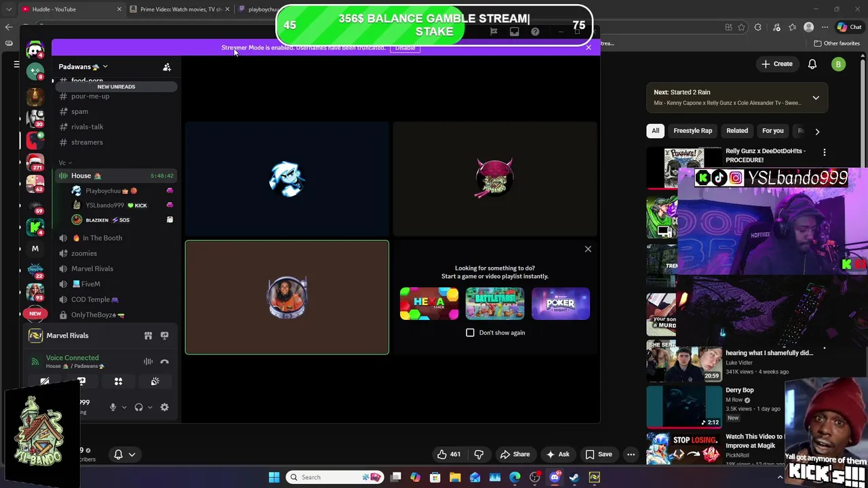Screen dimensions: 868x488
Task: Click the YouTube Create button
Action: click(776, 64)
